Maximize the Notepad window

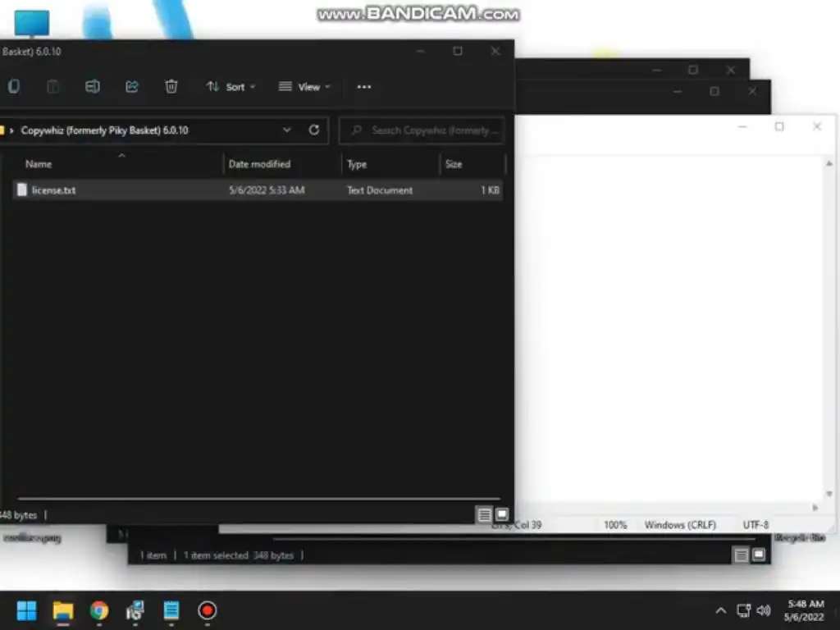(x=779, y=126)
